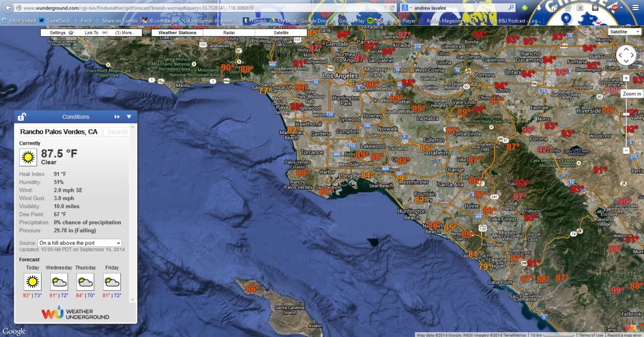Click the 87.5 °F current temperature

[x=59, y=154]
